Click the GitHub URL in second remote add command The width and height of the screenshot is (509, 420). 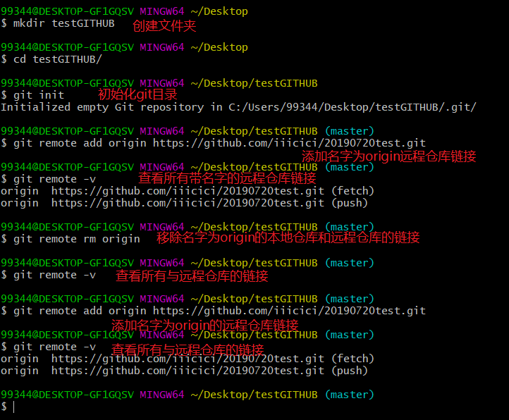(289, 311)
